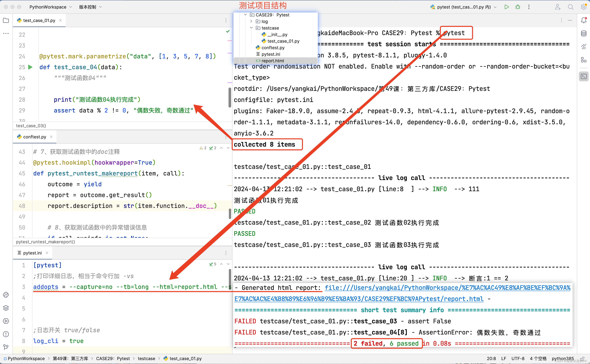Open the Git version control icon
Screen dimensions: 590x364
[6, 347]
